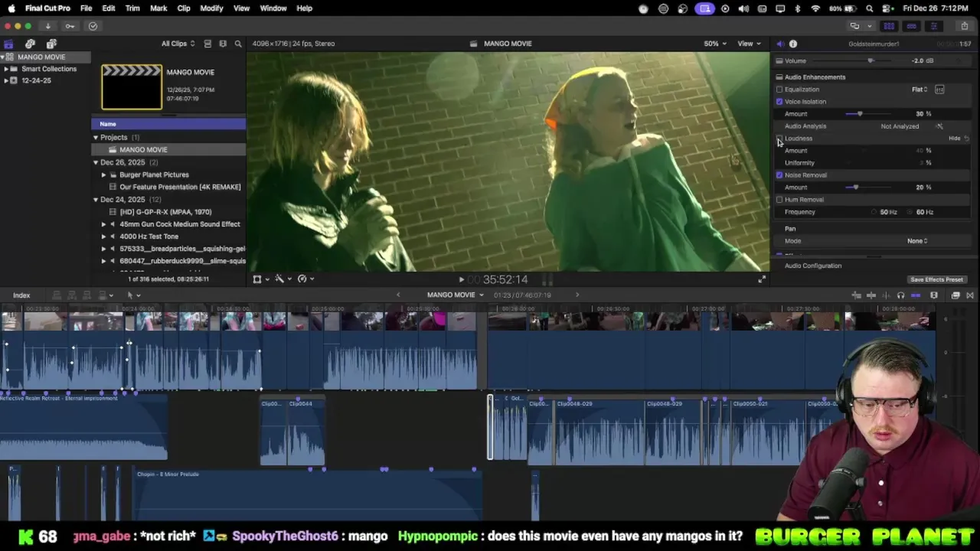
Task: Click the Background Tasks checkmark icon
Action: pyautogui.click(x=93, y=26)
